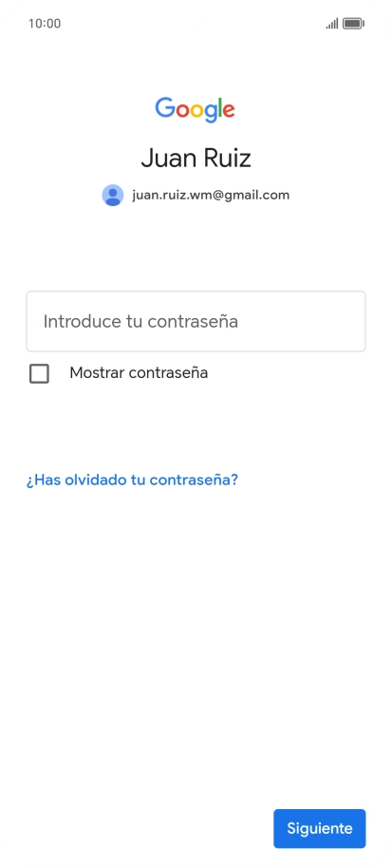Tap the capital blue G of Google
This screenshot has width=392, height=868.
[165, 107]
